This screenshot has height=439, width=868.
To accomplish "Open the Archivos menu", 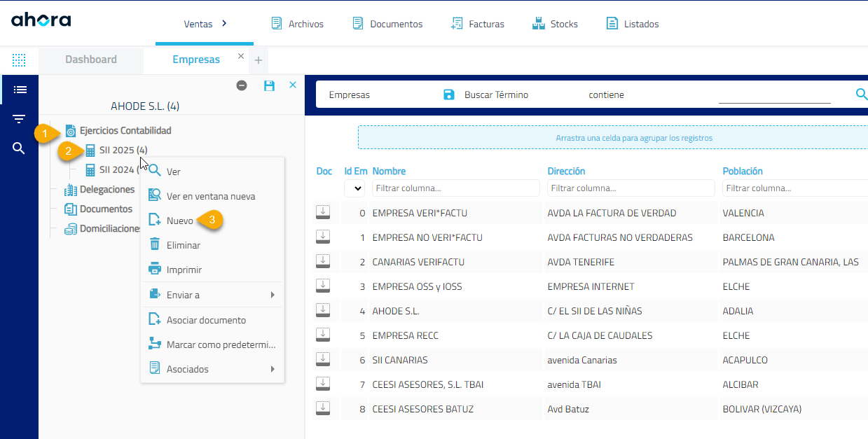I will [297, 24].
